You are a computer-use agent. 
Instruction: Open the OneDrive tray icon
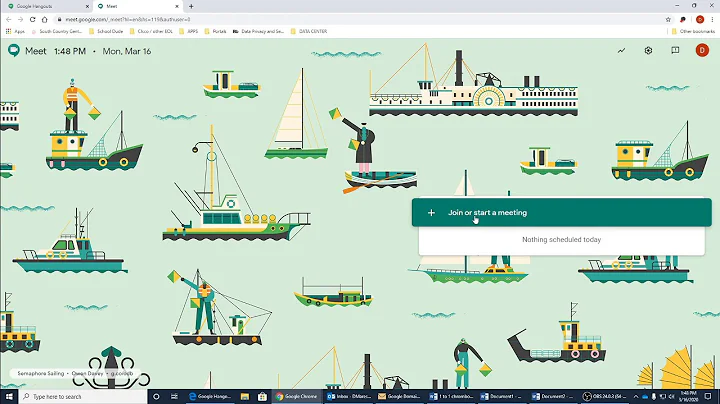coord(645,396)
